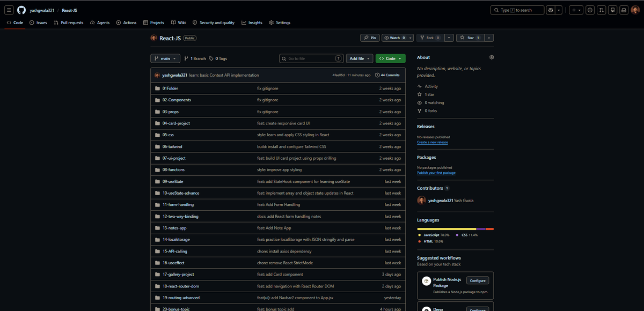Open latest commit message about Context API
The width and height of the screenshot is (644, 311).
pyautogui.click(x=224, y=75)
